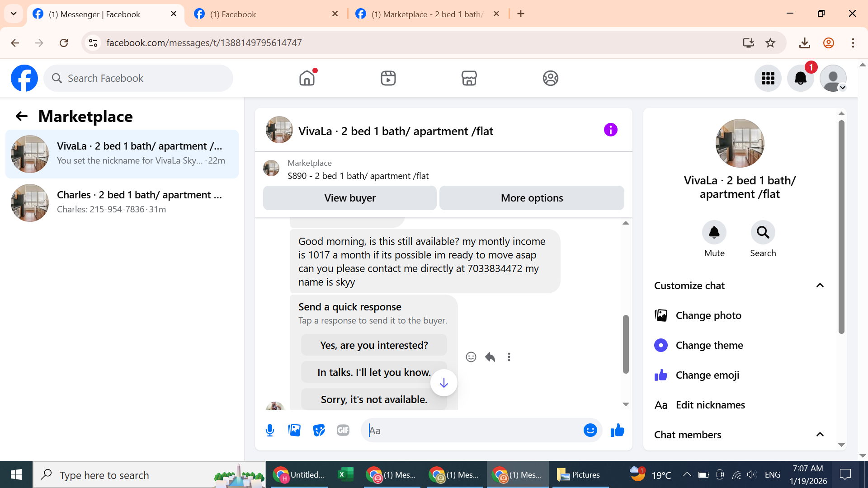Open the emoji picker in message box
868x488 pixels.
590,430
